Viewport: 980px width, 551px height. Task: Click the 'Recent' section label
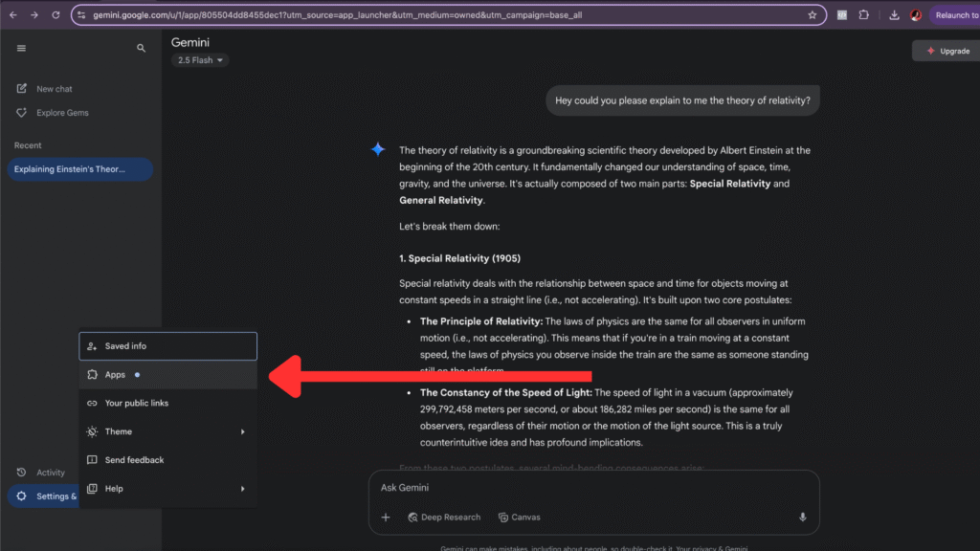tap(28, 145)
